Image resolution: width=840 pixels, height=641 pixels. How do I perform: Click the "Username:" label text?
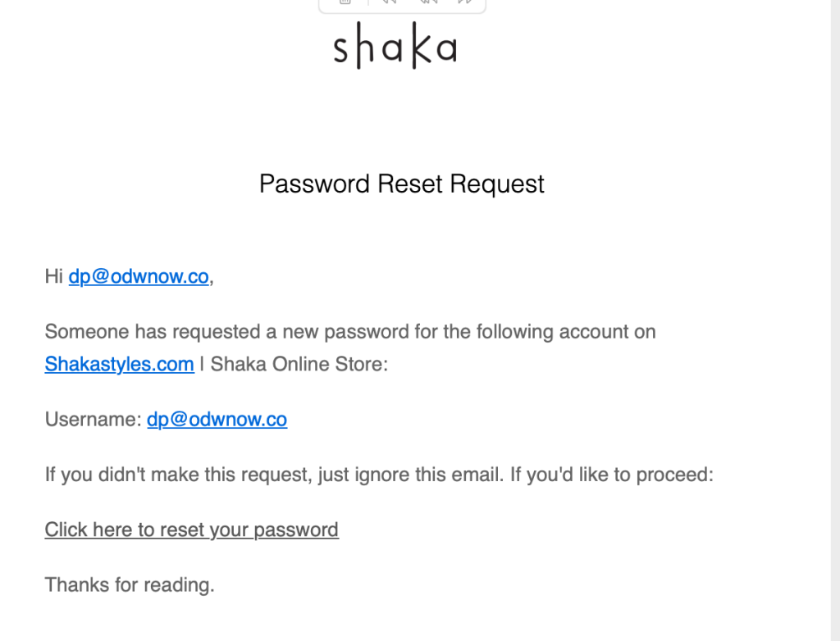click(x=94, y=420)
